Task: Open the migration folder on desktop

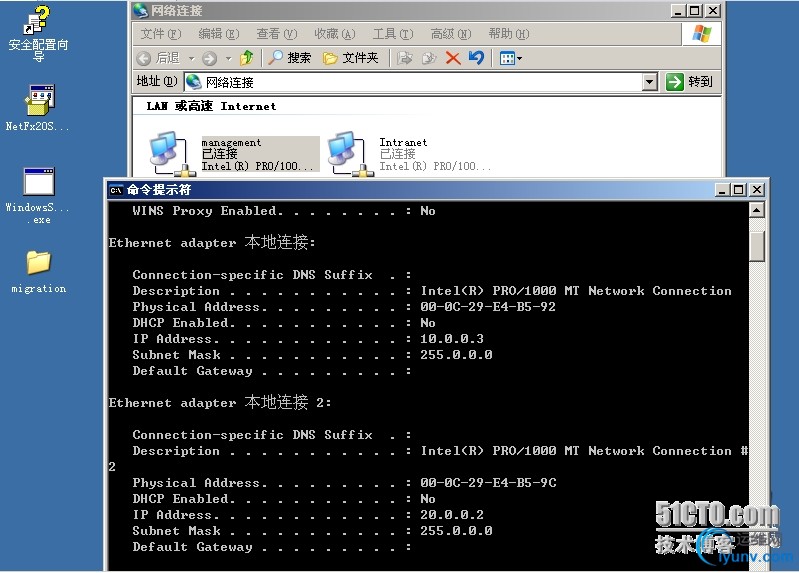Action: [x=39, y=272]
